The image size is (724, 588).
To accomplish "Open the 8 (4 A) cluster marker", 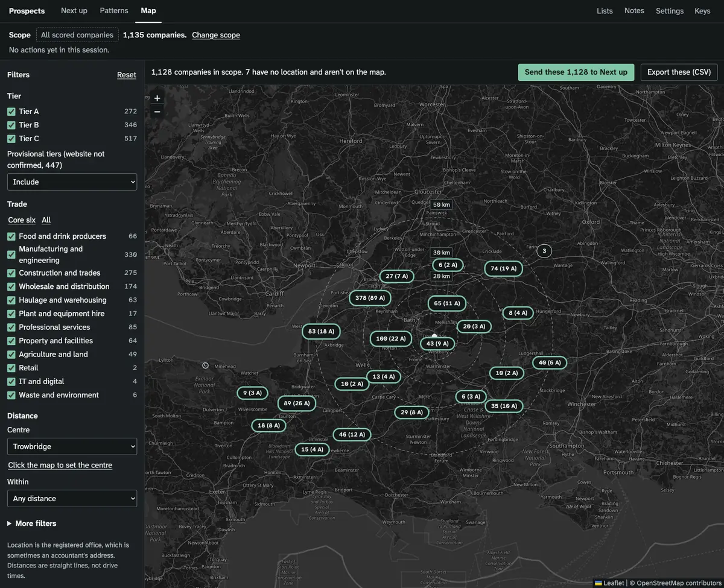I will click(518, 313).
